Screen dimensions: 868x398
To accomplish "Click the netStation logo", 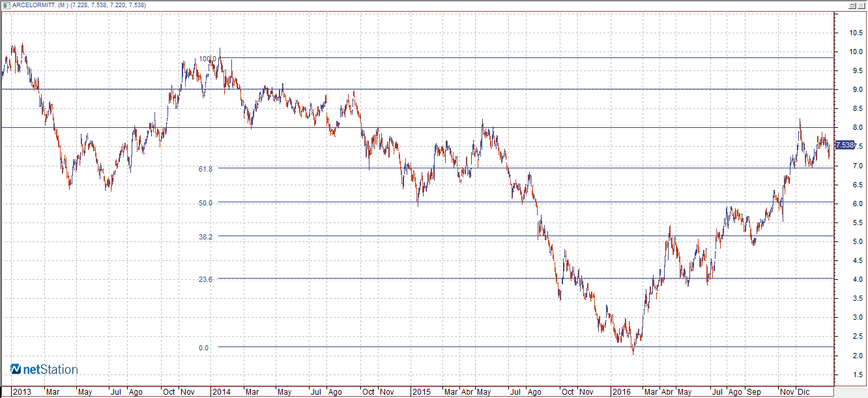I will [x=44, y=370].
